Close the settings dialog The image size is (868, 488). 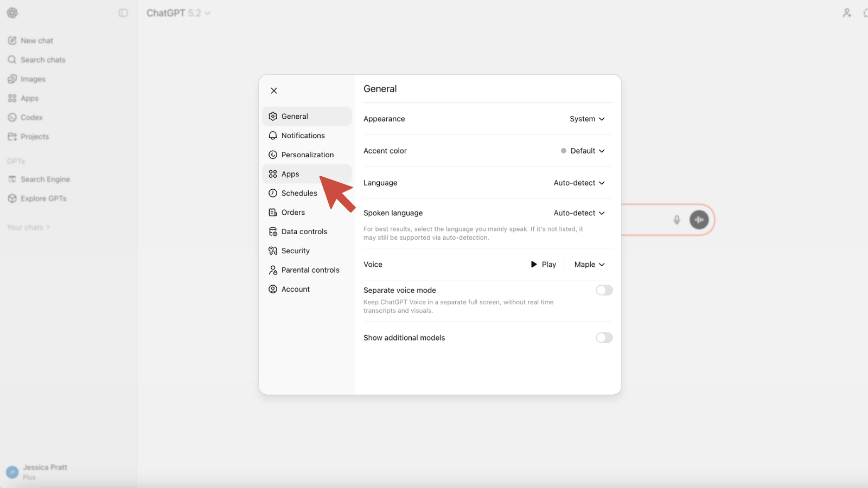[x=274, y=91]
